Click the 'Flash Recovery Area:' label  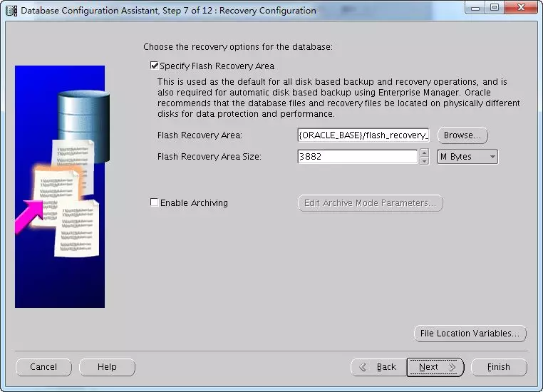(x=200, y=135)
